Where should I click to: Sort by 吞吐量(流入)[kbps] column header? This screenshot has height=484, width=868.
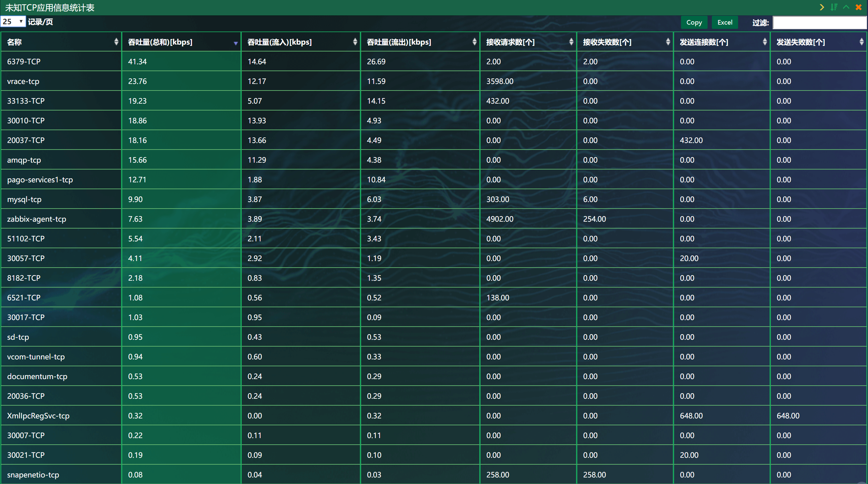click(301, 42)
